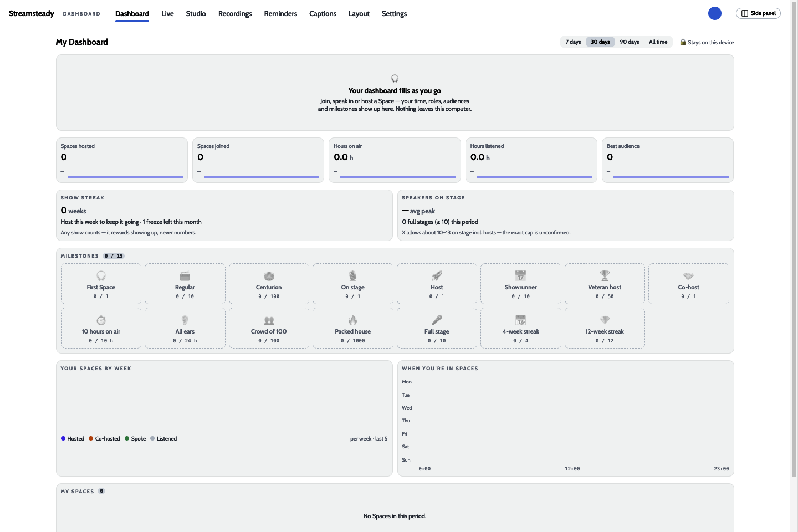This screenshot has height=532, width=798.
Task: Switch the period to All time
Action: 658,42
